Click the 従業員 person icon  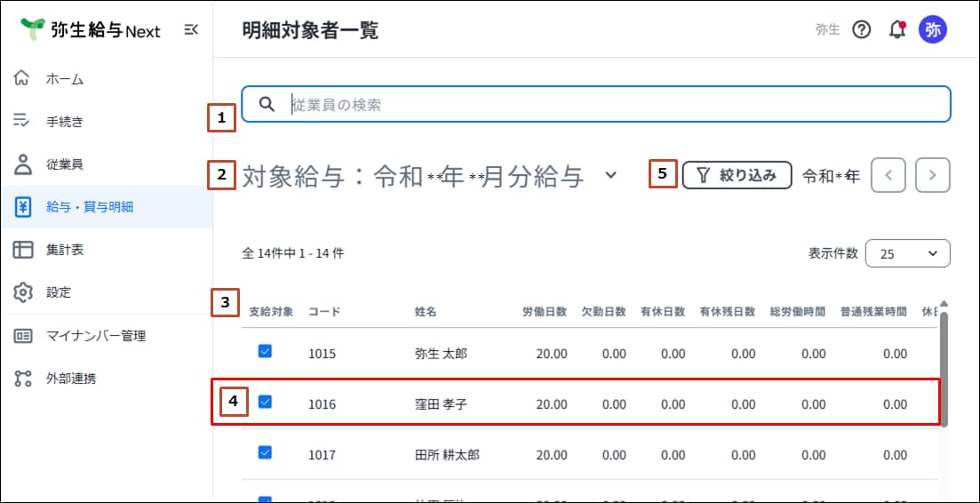coord(22,164)
